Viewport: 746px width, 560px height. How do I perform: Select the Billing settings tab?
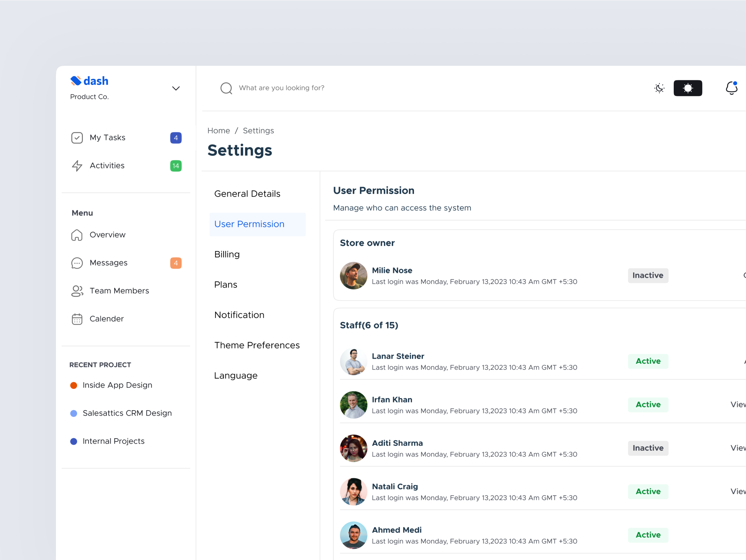227,254
